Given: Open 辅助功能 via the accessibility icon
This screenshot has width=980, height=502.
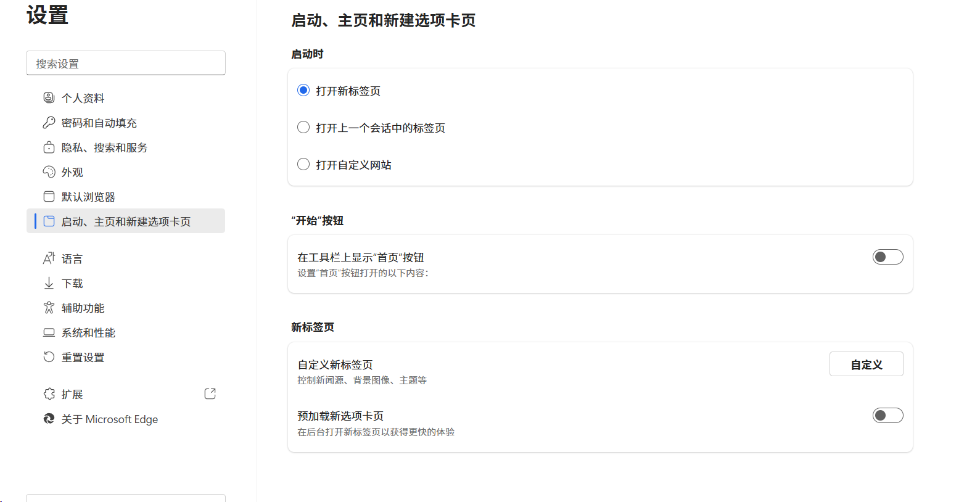Looking at the screenshot, I should point(49,307).
